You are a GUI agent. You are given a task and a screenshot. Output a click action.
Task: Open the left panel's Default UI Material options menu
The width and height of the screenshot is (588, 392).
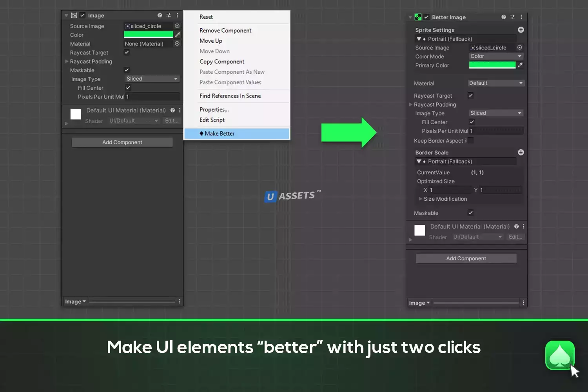tap(180, 110)
